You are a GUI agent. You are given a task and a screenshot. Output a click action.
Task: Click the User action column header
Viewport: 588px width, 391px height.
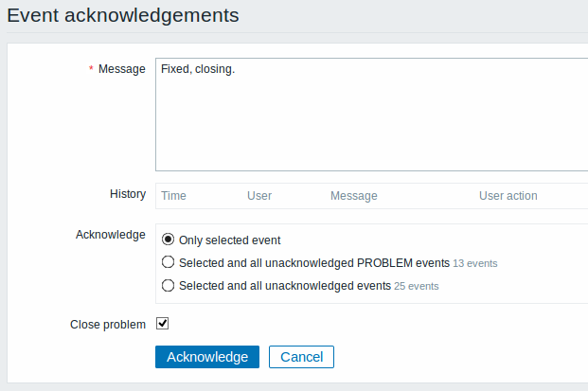[508, 196]
